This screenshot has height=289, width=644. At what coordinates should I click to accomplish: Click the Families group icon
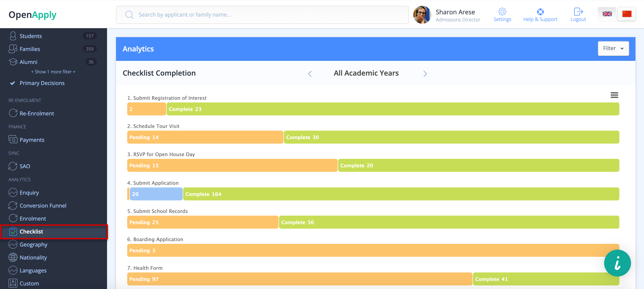[x=13, y=49]
